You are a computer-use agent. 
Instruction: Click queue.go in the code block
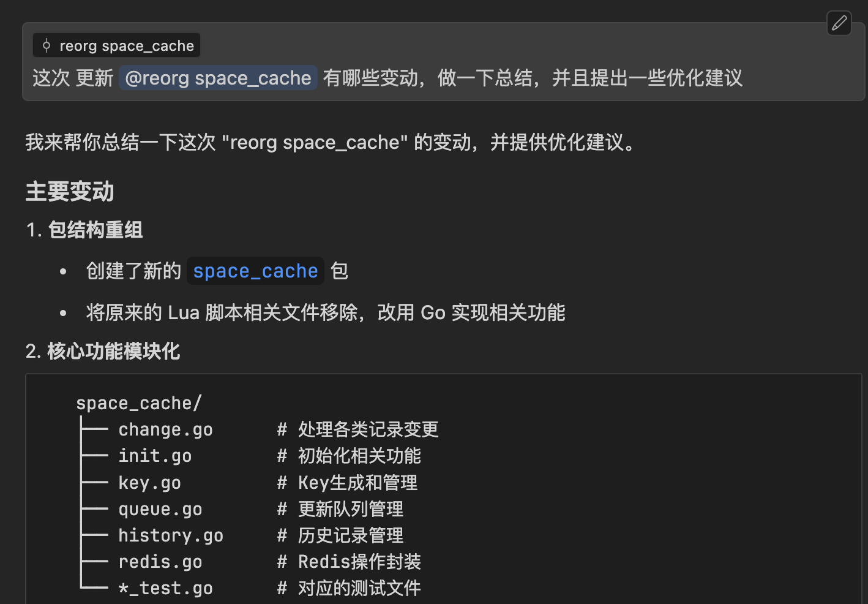[160, 509]
